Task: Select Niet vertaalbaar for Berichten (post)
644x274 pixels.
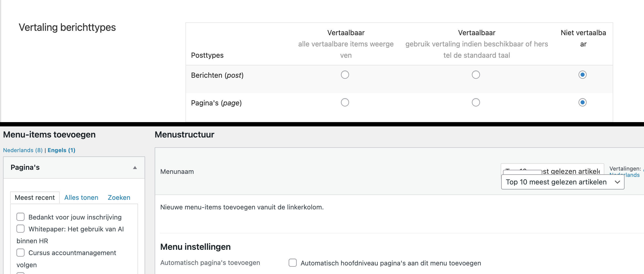Action: click(583, 75)
